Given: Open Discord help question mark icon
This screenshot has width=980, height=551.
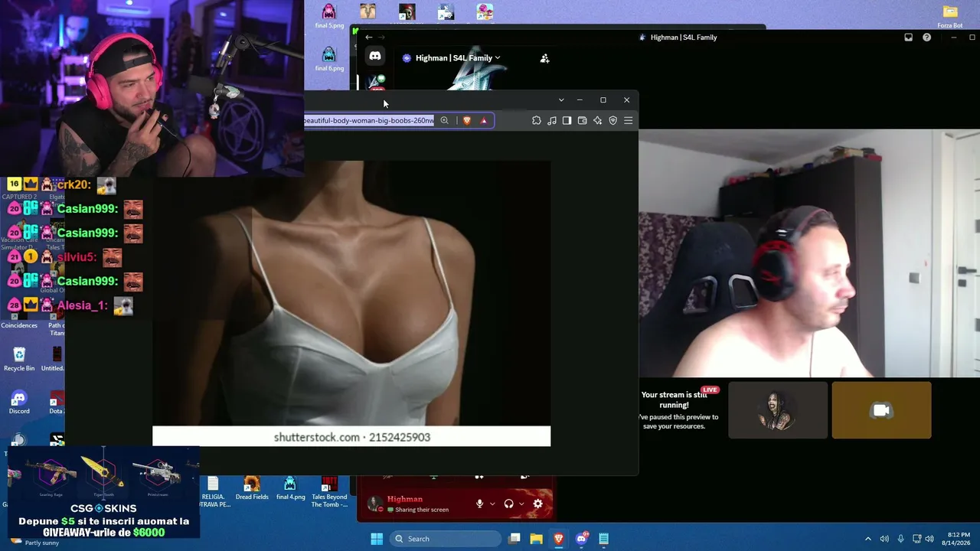Looking at the screenshot, I should [927, 37].
